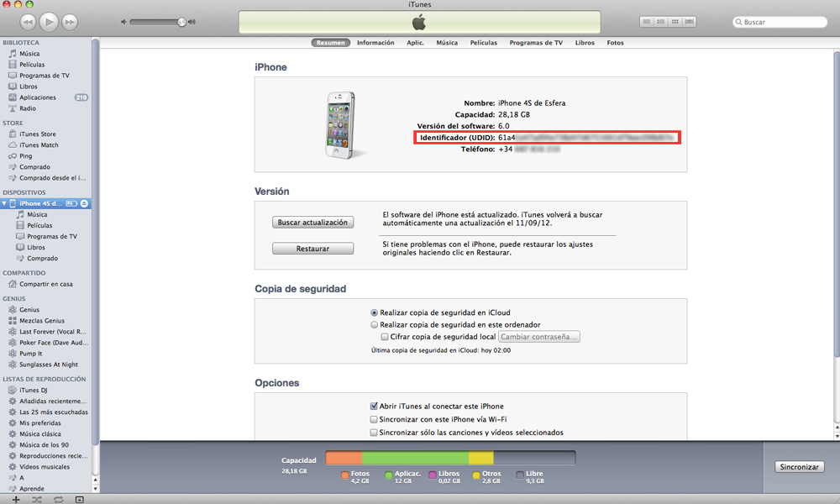This screenshot has width=840, height=504.
Task: Click the orange Fotos legend swatch
Action: pyautogui.click(x=345, y=475)
